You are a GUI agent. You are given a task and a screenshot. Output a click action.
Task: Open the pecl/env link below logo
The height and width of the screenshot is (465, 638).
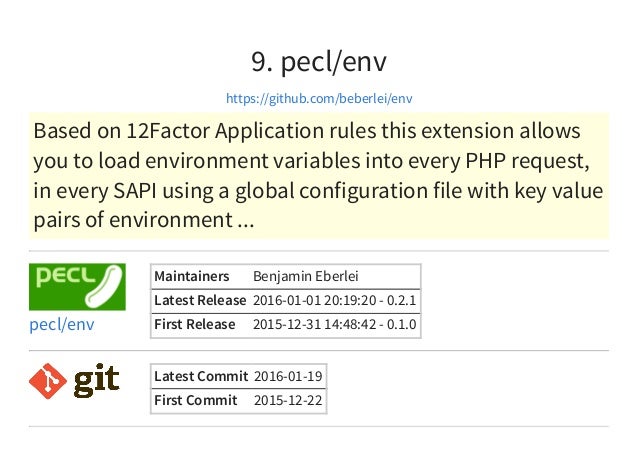click(62, 324)
